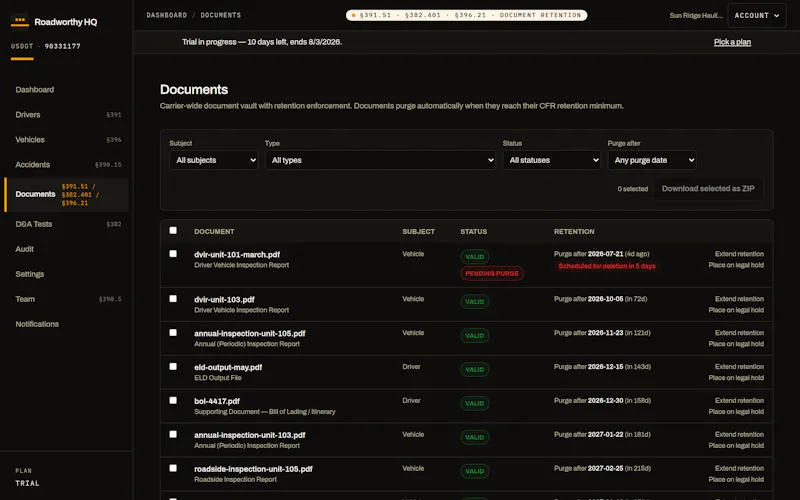Viewport: 800px width, 500px height.
Task: Open Notifications in the sidebar
Action: click(x=66, y=324)
